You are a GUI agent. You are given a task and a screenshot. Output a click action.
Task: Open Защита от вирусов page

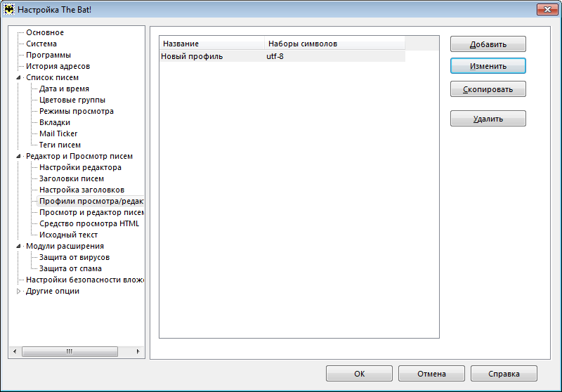click(x=74, y=257)
